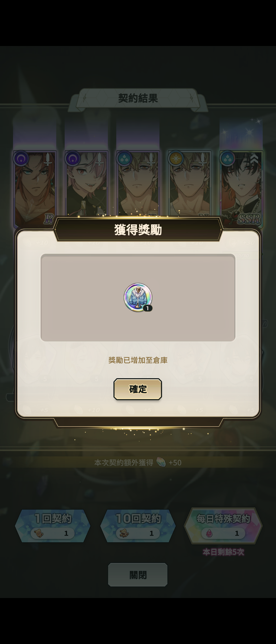This screenshot has height=644, width=276.
Task: Tap the scroll ticket icon in 1回契約
Action: (x=39, y=533)
